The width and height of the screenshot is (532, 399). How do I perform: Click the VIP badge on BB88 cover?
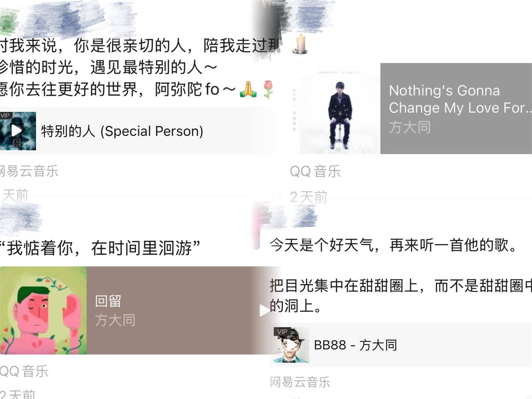point(282,332)
